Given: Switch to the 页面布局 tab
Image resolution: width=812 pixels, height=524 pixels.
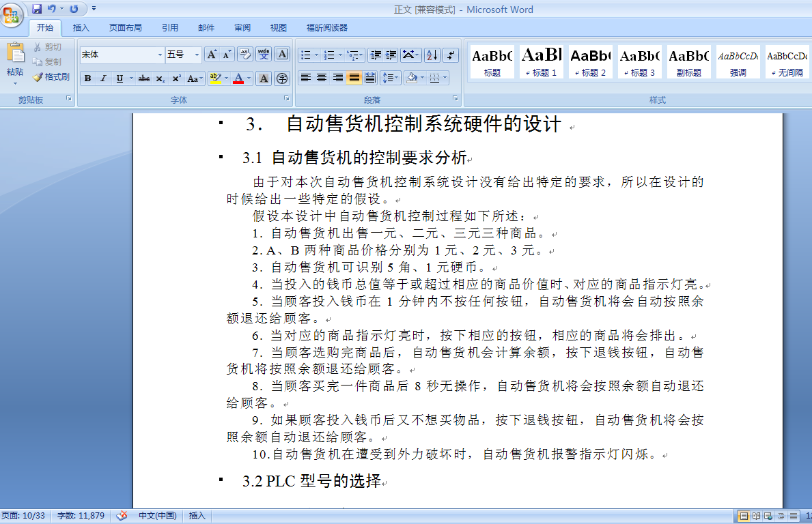Looking at the screenshot, I should click(126, 28).
